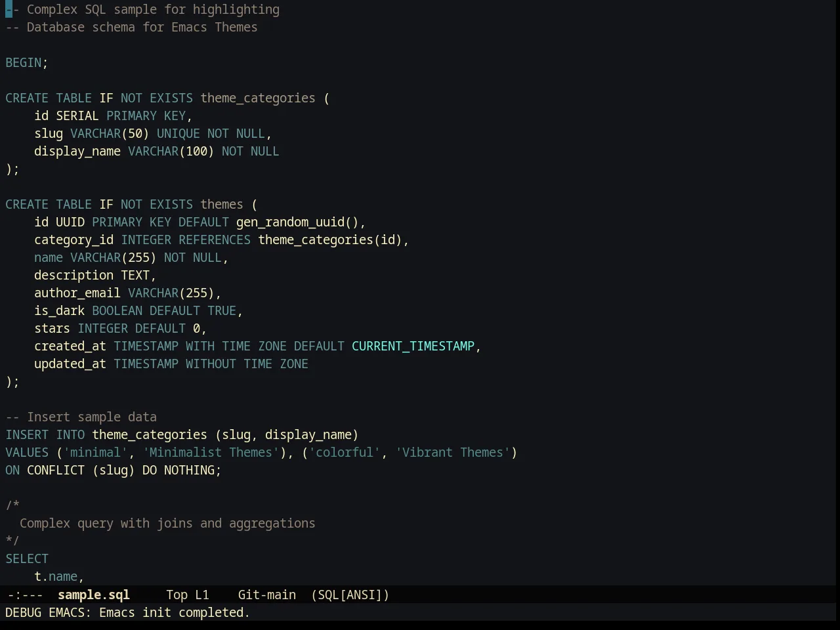Click gen_random_uuid() function call

[297, 222]
